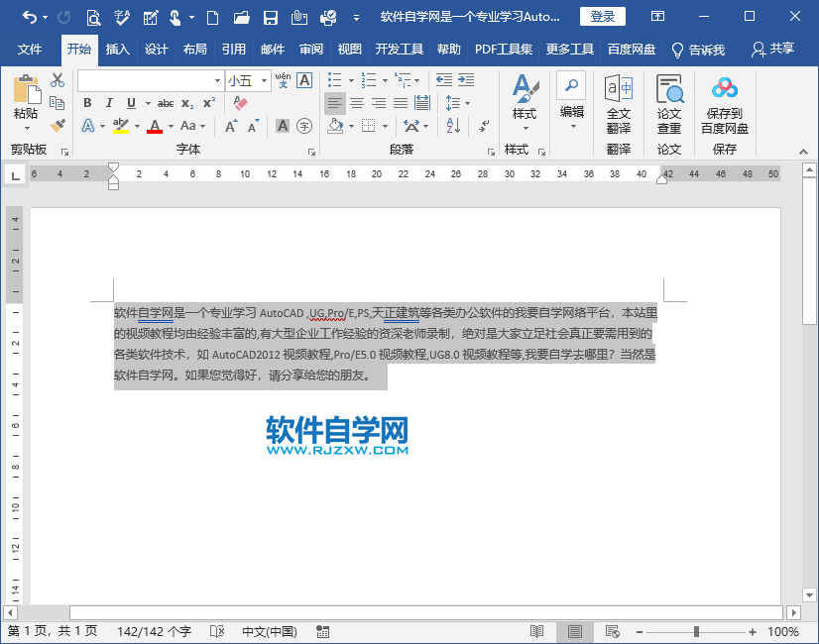This screenshot has width=819, height=644.
Task: Toggle bold formatting on selected text
Action: (88, 102)
